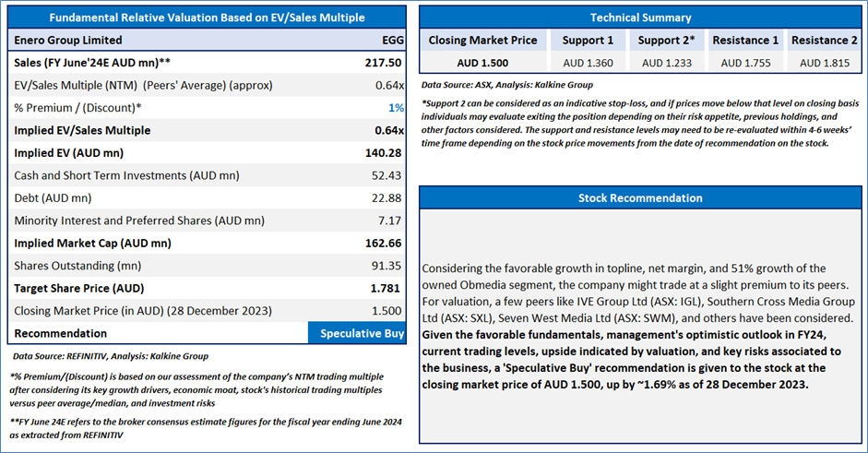This screenshot has width=868, height=453.
Task: Select the 'Sales (FY June'24E AUD mn)**' row label
Action: click(92, 63)
